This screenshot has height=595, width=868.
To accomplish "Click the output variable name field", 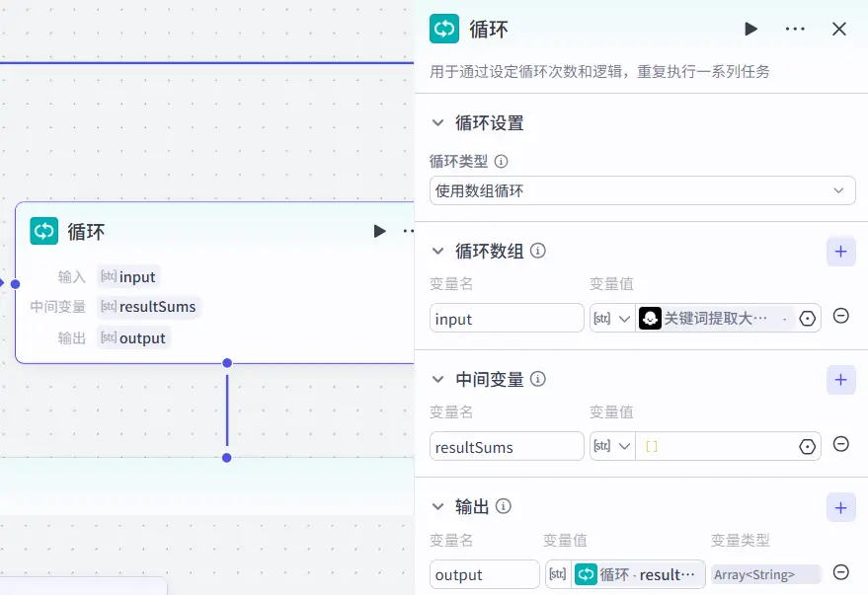I will [x=484, y=574].
